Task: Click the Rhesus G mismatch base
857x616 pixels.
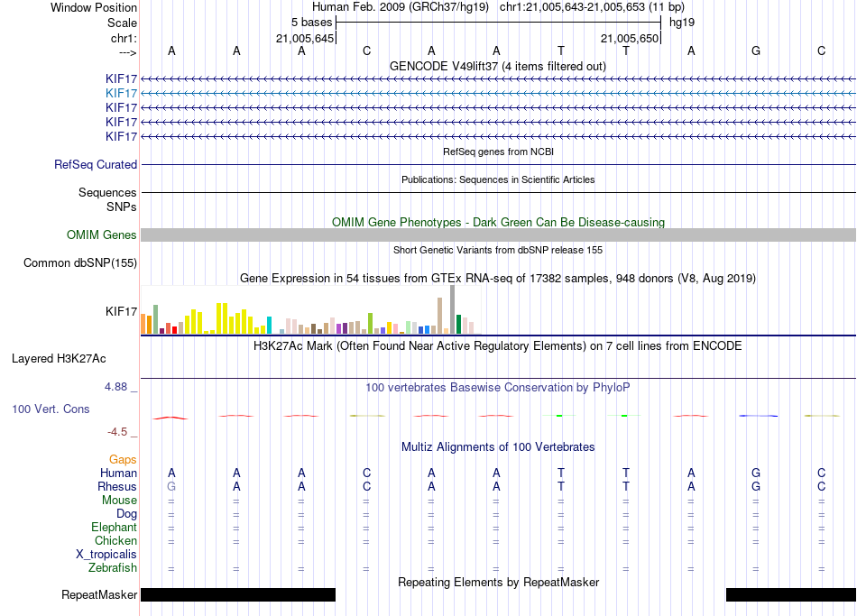Action: (171, 486)
